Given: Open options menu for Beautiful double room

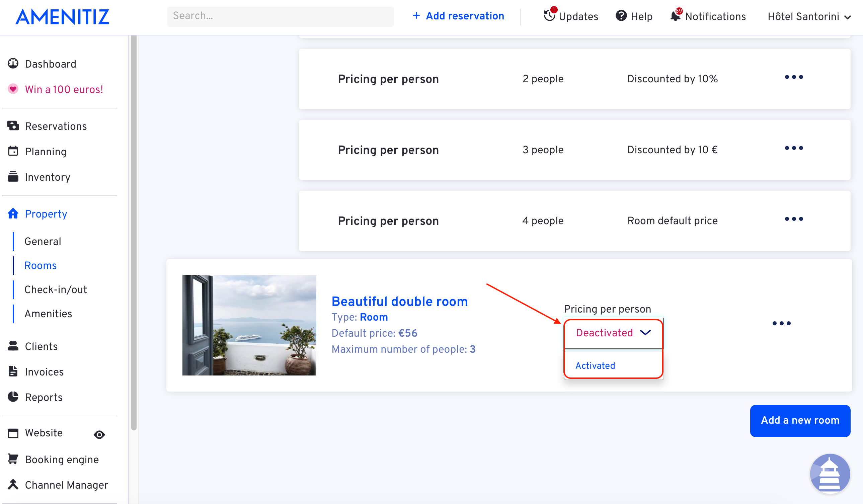Looking at the screenshot, I should [782, 324].
